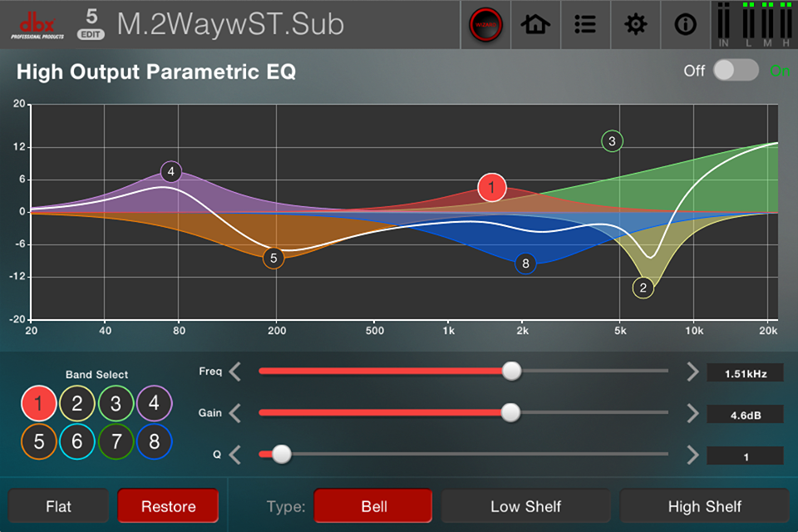Click the Q value field showing 1

745,456
